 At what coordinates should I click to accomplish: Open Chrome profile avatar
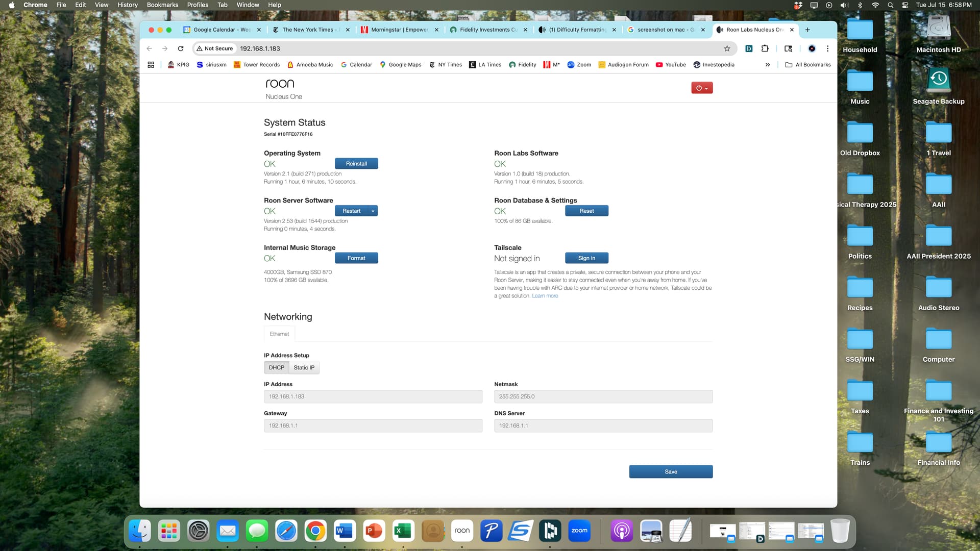pyautogui.click(x=812, y=48)
